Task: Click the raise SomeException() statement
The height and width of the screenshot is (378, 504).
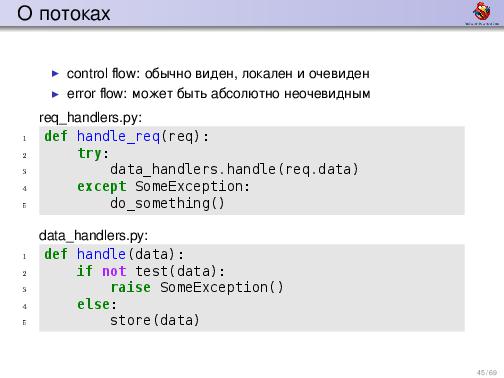Action: click(x=197, y=287)
